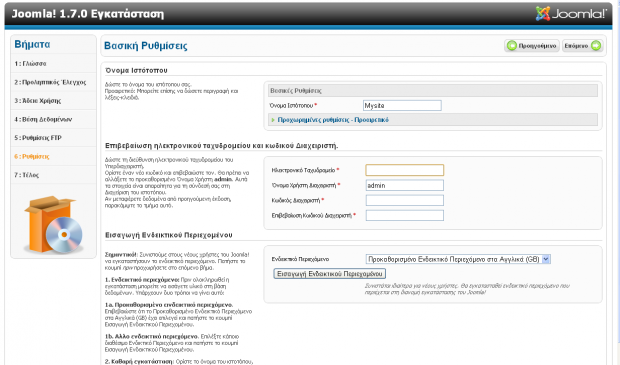Click the Όνομα Ιστότοπου section heading
620x365 pixels.
pos(136,70)
